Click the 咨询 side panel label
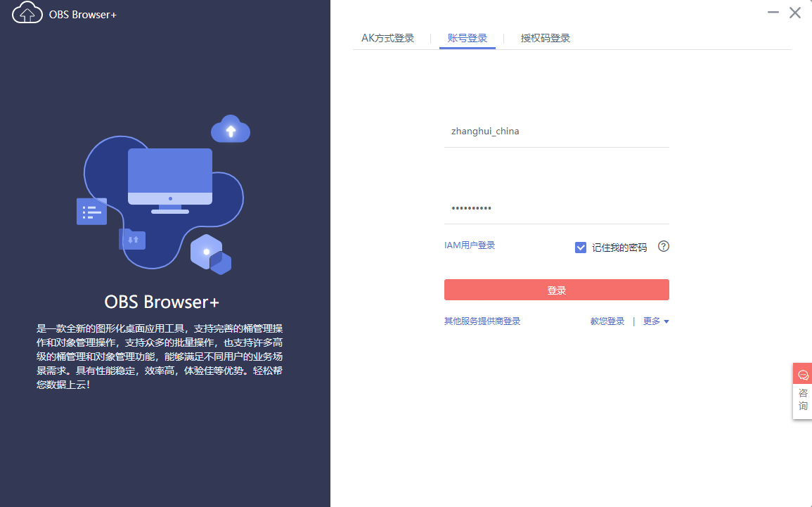The width and height of the screenshot is (812, 507). [803, 399]
